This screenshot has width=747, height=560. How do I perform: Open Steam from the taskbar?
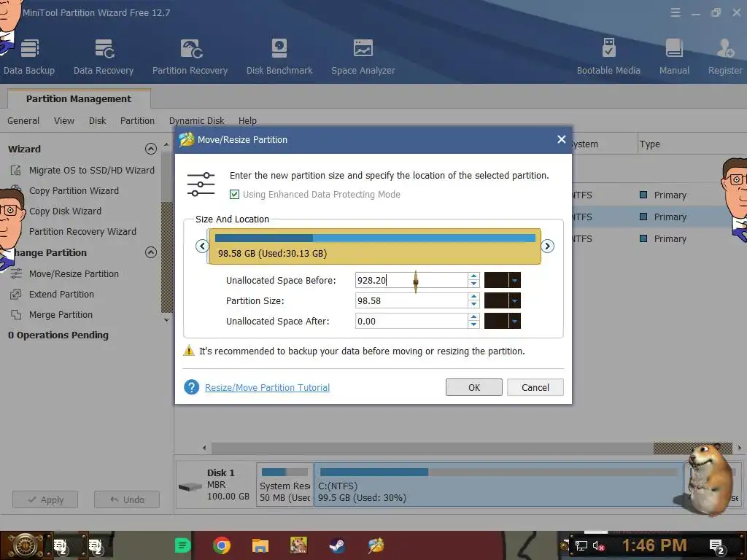click(337, 545)
